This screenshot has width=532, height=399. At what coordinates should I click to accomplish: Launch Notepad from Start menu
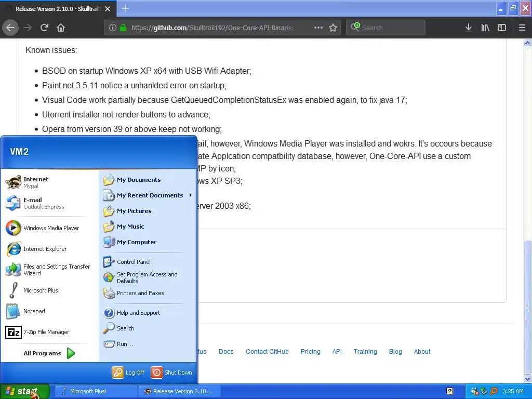click(46, 311)
